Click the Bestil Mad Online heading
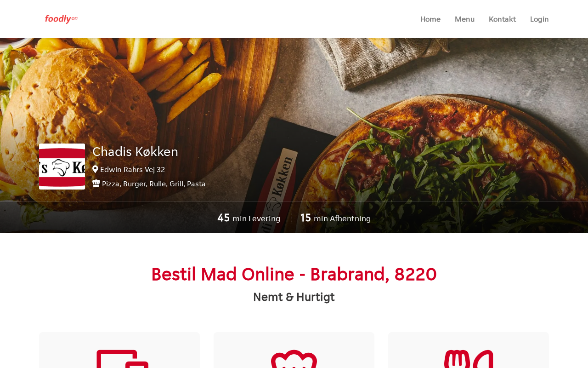This screenshot has height=368, width=588. click(x=294, y=274)
